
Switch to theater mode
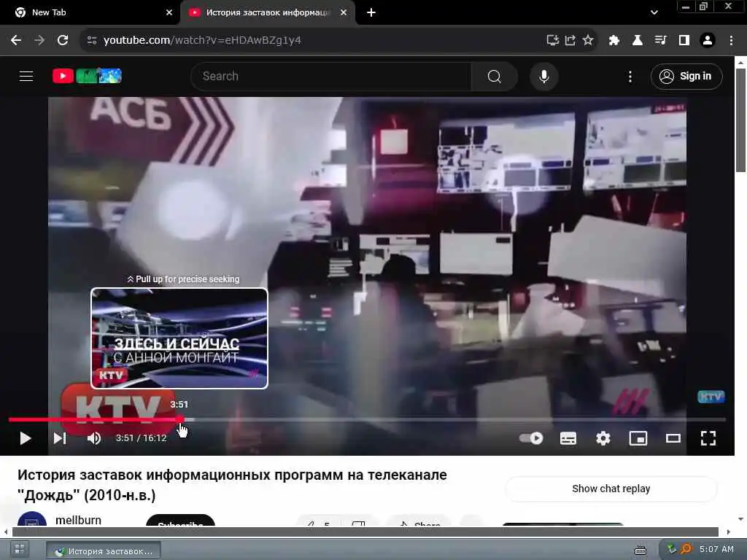673,438
